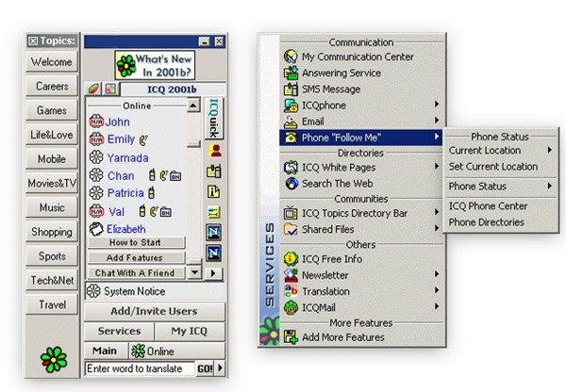The image size is (566, 392).
Task: Click Elizabeth's offline status icon
Action: pyautogui.click(x=96, y=229)
